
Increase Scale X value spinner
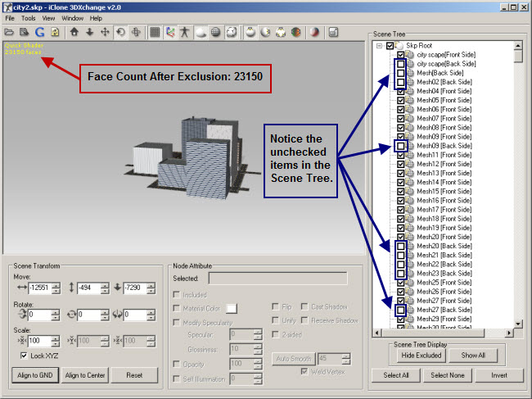point(56,338)
